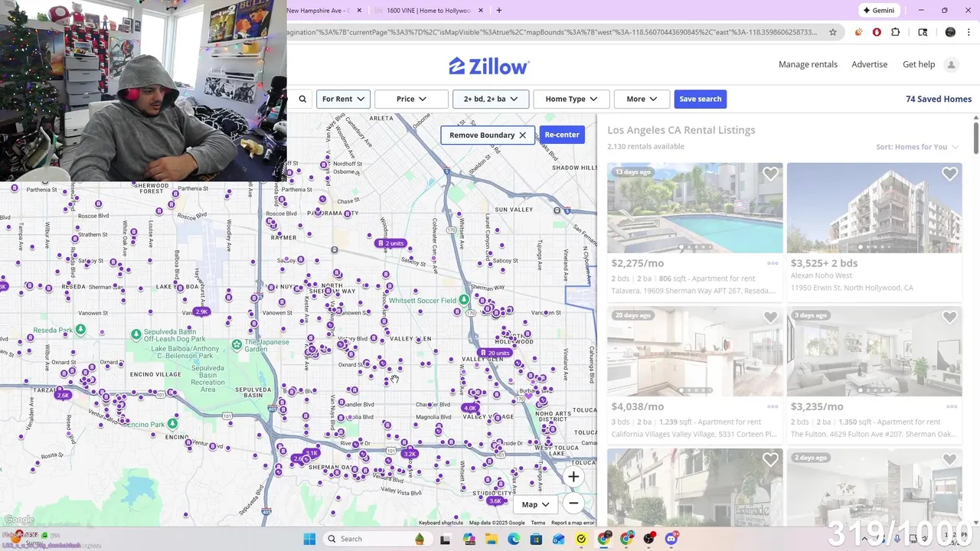Open the Chrome three-dot menu
Viewport: 980px width, 551px height.
pyautogui.click(x=970, y=32)
